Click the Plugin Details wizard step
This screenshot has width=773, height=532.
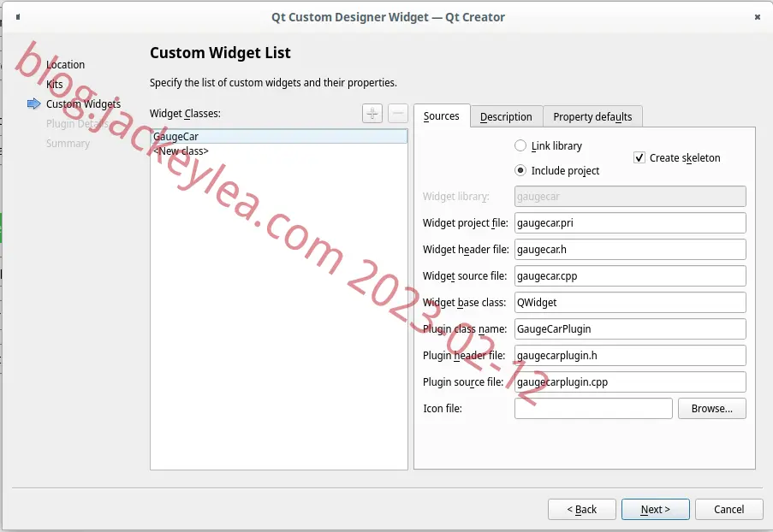pos(77,124)
